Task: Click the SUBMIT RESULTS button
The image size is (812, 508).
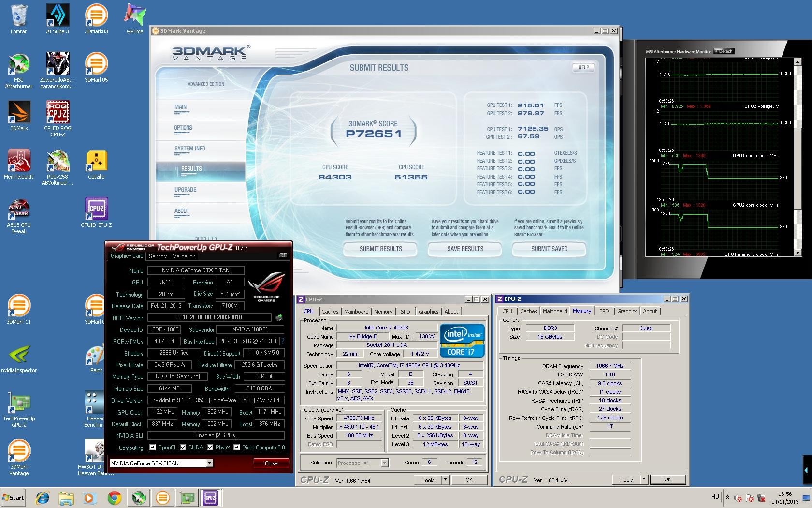Action: (x=380, y=249)
